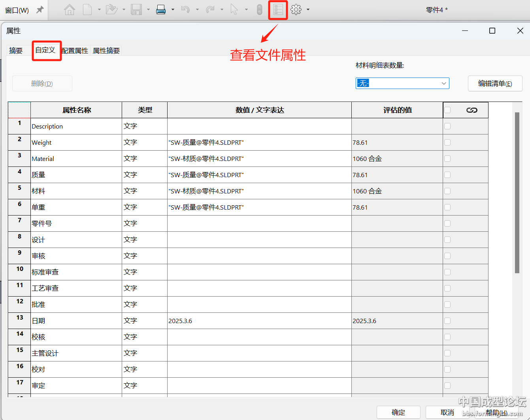530x420 pixels.
Task: Click the Print icon
Action: [x=161, y=9]
